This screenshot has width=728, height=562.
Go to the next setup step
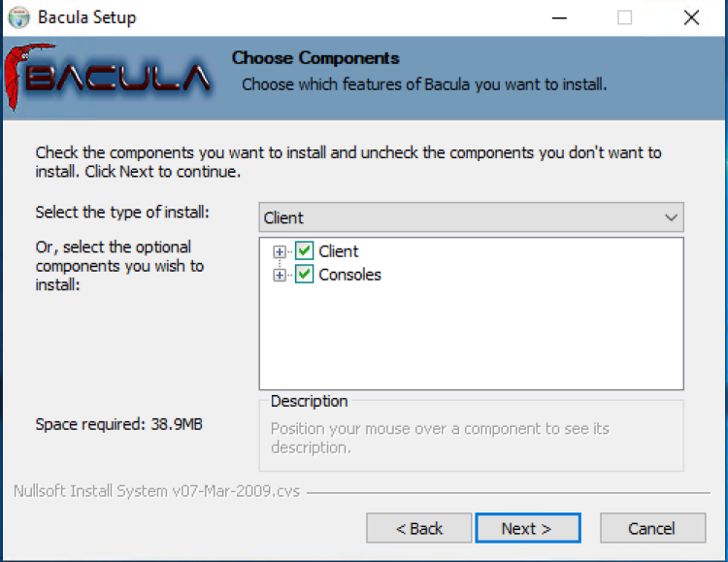point(528,528)
